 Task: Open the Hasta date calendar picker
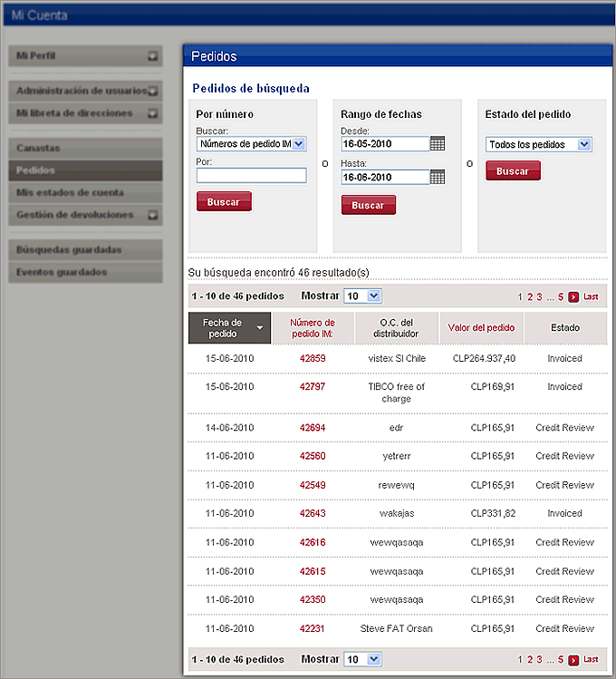438,177
